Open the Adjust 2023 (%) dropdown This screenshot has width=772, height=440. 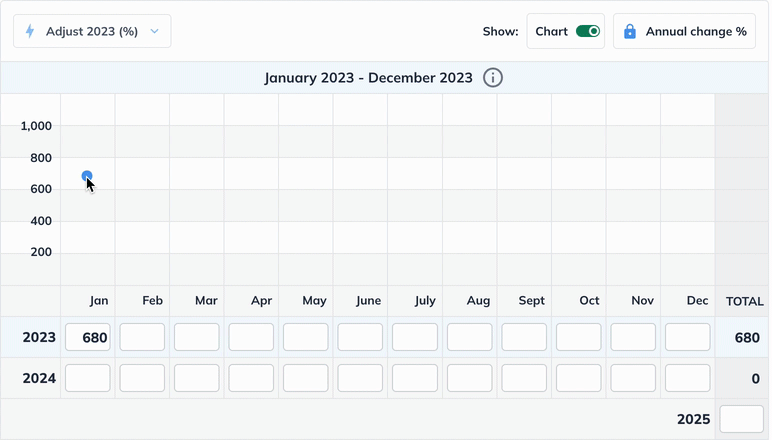click(x=92, y=31)
